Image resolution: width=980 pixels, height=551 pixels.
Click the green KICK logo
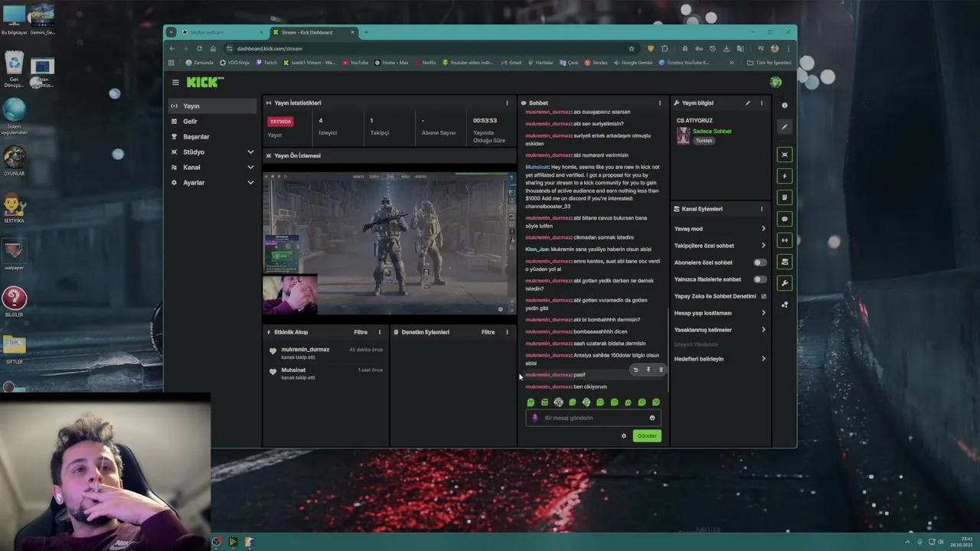(204, 82)
